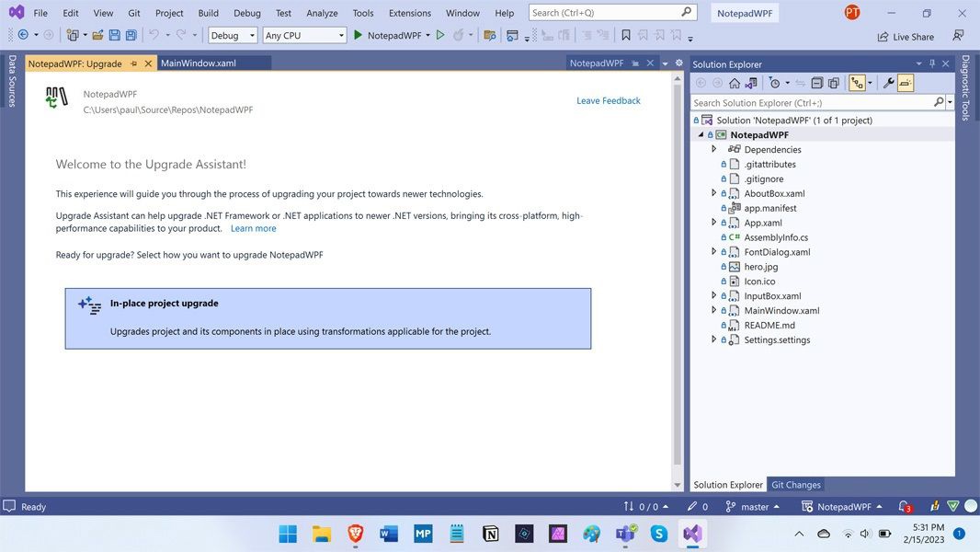Click the Learn more link
This screenshot has height=552, width=980.
point(253,228)
